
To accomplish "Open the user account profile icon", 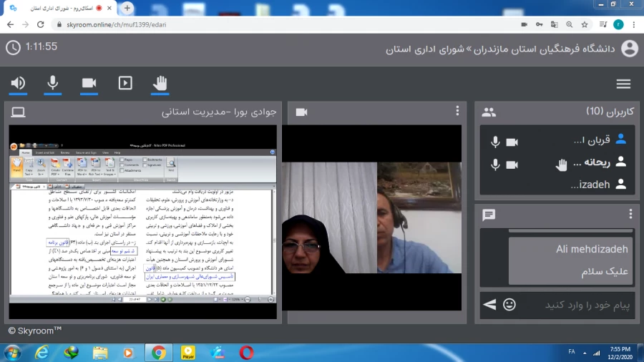I will click(629, 49).
